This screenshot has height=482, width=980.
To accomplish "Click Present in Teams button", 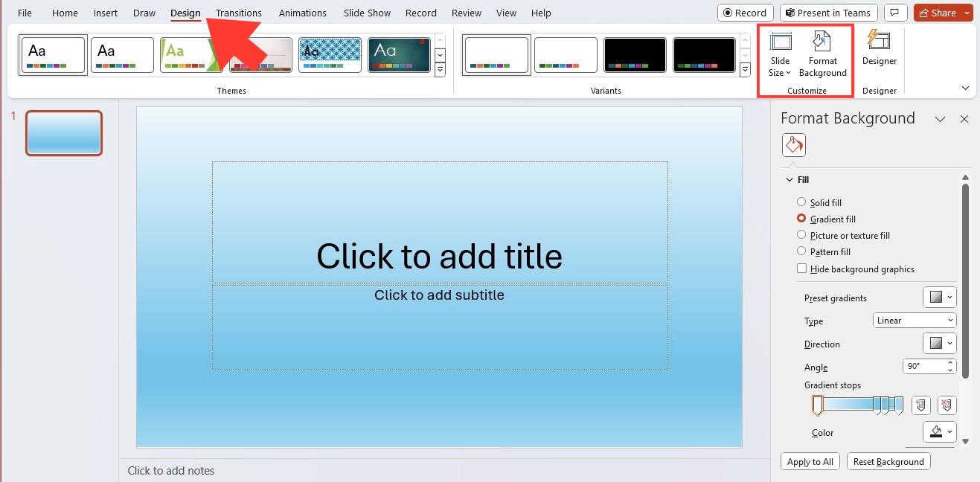I will point(829,13).
